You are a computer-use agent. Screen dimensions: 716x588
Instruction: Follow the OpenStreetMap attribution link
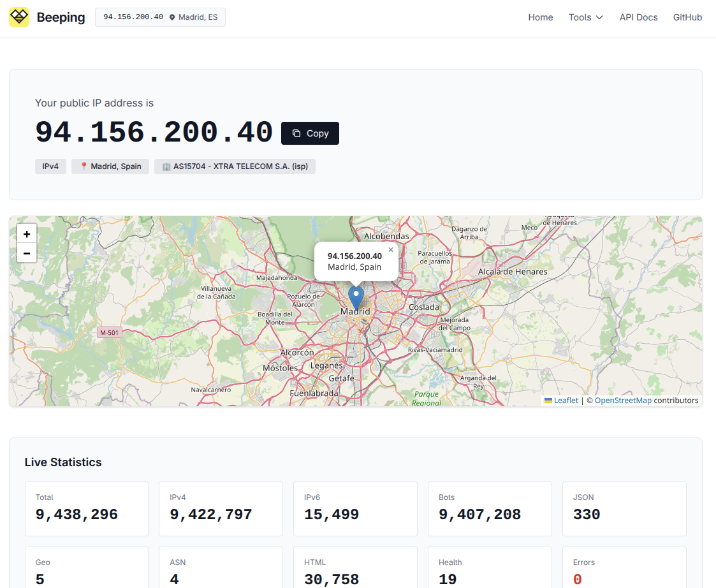click(x=622, y=400)
